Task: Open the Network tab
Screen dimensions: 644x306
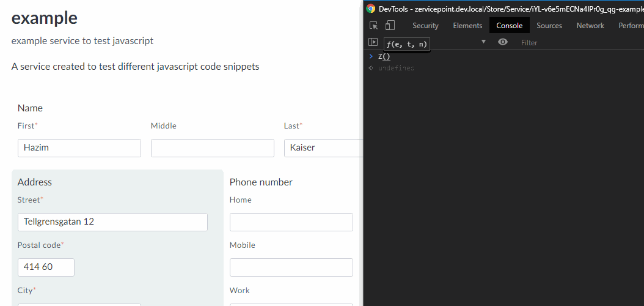Action: point(590,26)
